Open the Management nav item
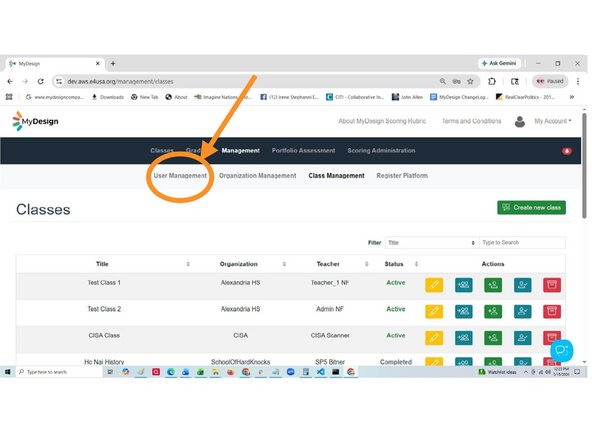Viewport: 592px width, 444px height. click(240, 151)
